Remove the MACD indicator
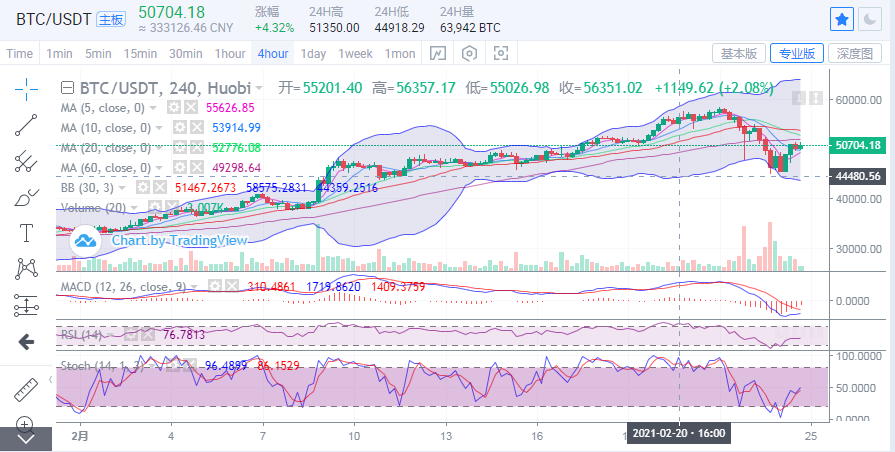895x452 pixels. pos(231,286)
